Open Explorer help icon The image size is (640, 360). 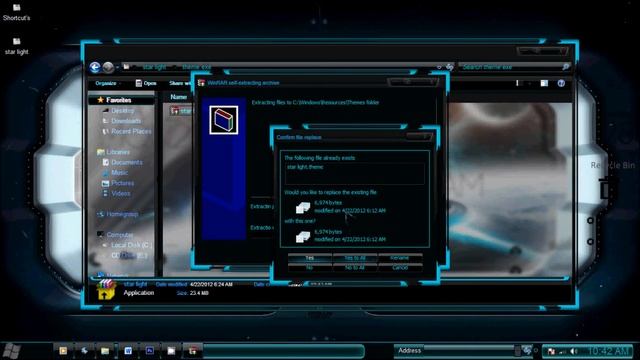point(561,83)
